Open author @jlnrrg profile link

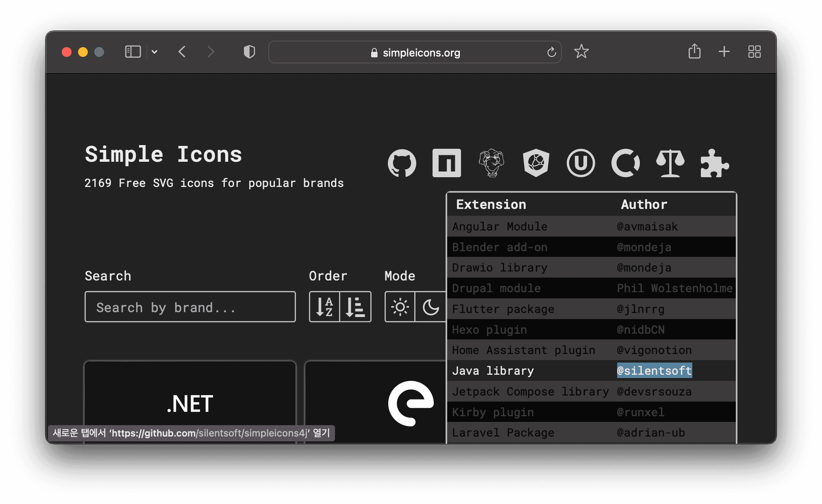641,309
